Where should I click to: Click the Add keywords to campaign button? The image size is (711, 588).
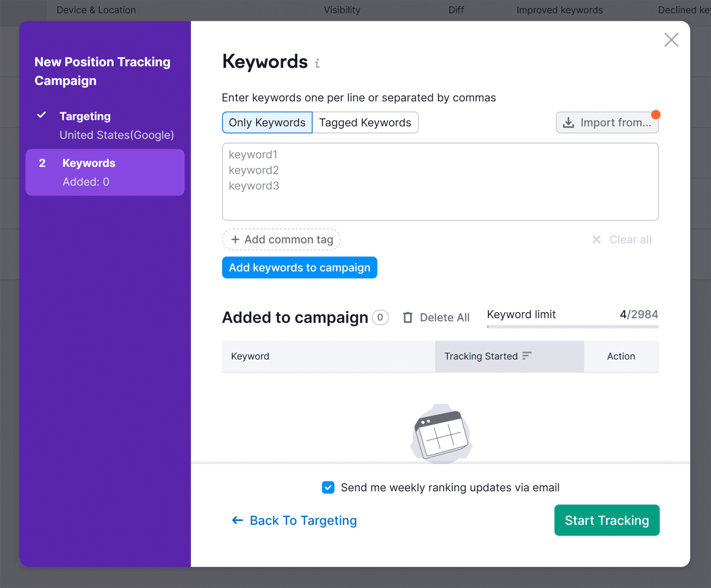click(300, 267)
